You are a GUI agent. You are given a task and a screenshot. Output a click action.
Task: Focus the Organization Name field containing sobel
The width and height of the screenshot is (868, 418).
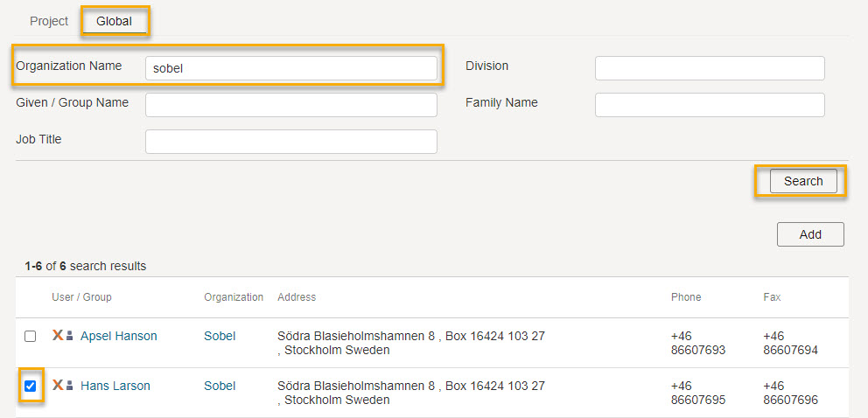291,68
